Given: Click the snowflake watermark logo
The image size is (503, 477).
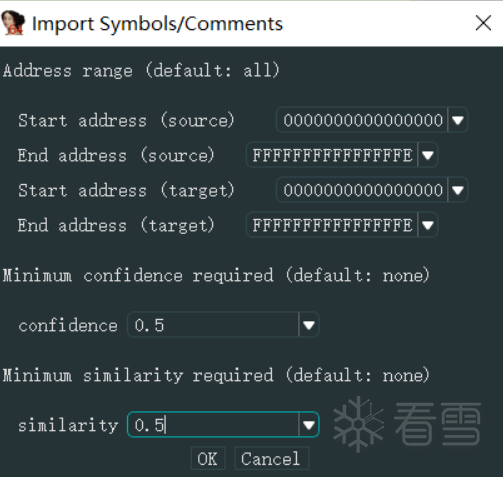Looking at the screenshot, I should (358, 424).
